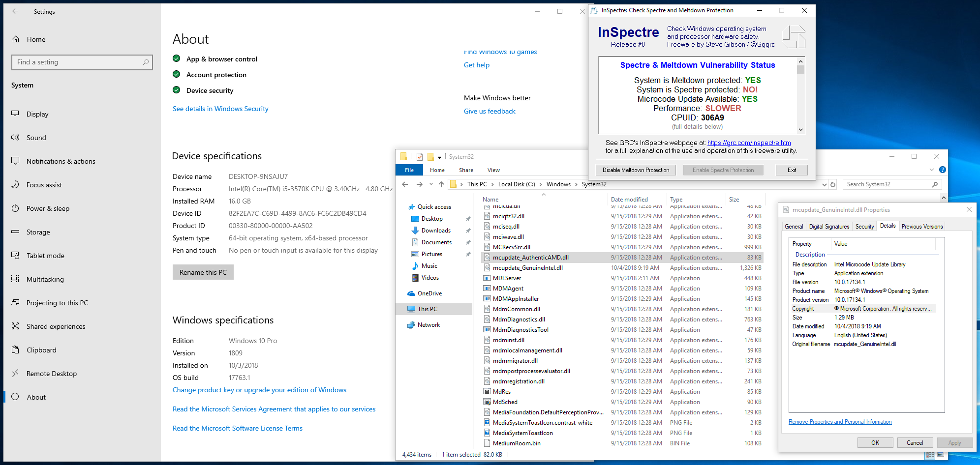This screenshot has height=465, width=980.
Task: Click the Properties icon in Explorer quick access toolbar
Action: (x=420, y=157)
